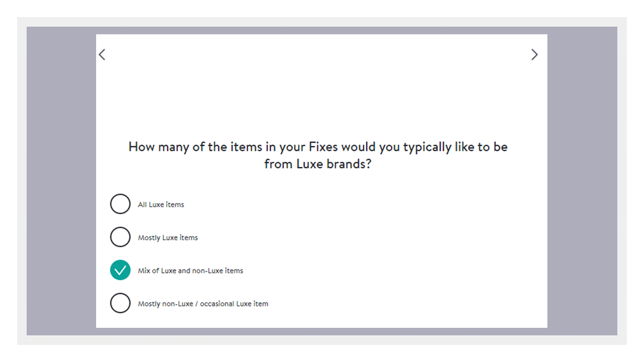Advance with the right chevron arrow
Viewport: 644px width, 362px height.
[x=534, y=54]
